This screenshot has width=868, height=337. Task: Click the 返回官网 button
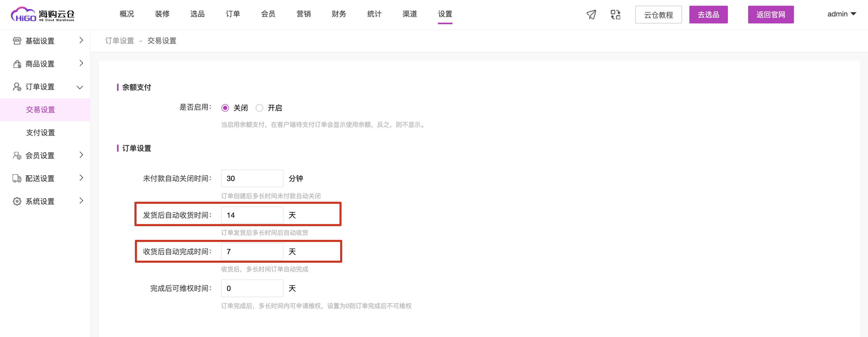point(770,15)
